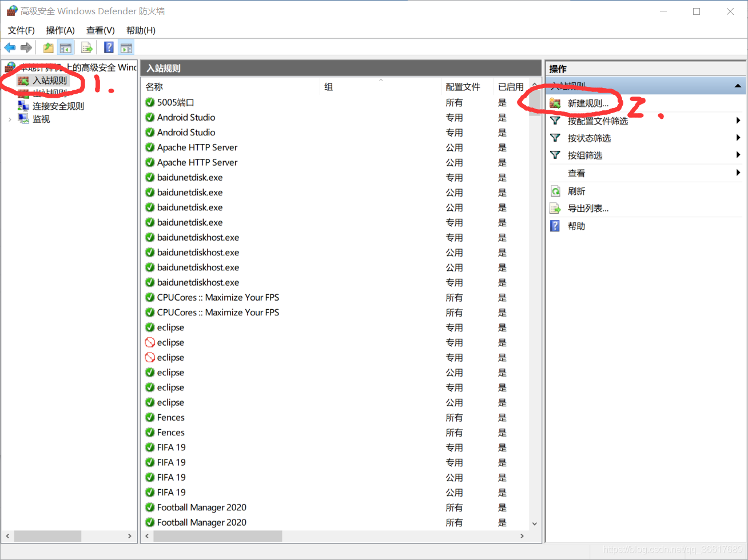Open the 按配置文件筛选 submenu arrow
748x560 pixels.
[x=738, y=121]
